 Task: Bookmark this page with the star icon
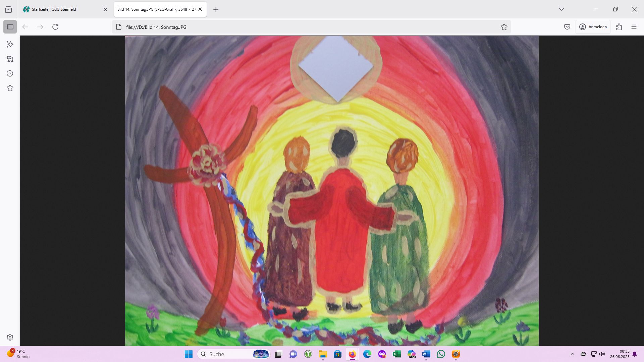504,27
